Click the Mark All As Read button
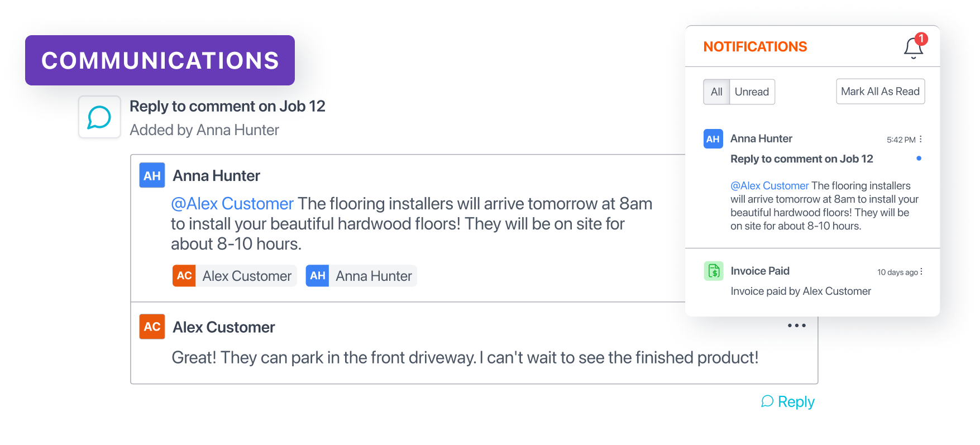The width and height of the screenshot is (980, 445). [x=880, y=92]
